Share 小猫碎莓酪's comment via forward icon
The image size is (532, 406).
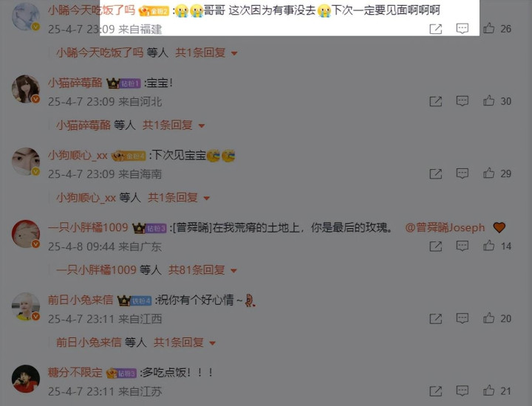tap(436, 101)
